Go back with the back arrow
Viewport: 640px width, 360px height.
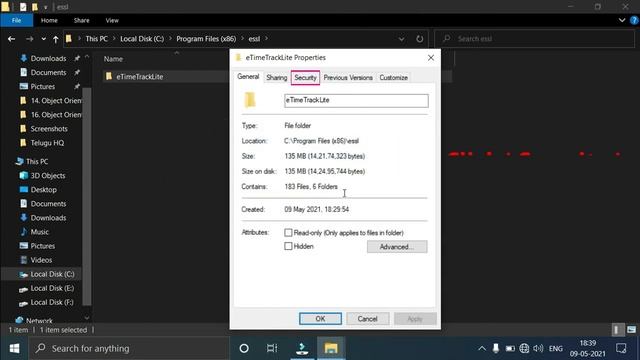click(11, 39)
